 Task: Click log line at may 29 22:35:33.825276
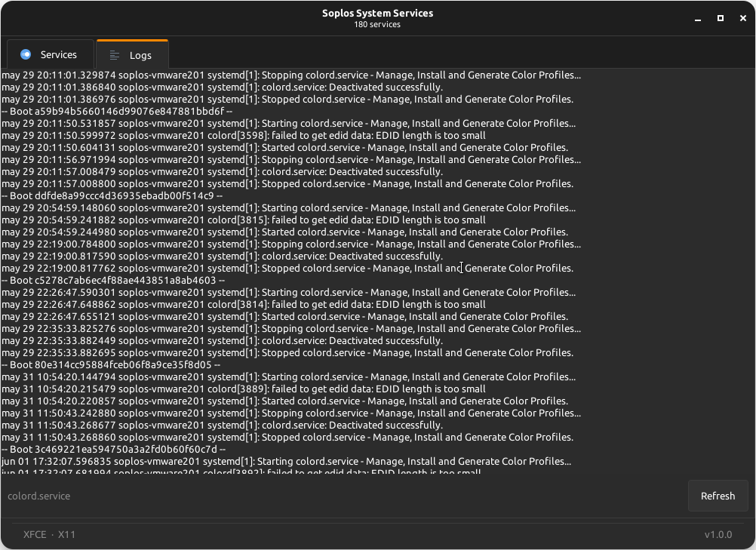click(291, 328)
